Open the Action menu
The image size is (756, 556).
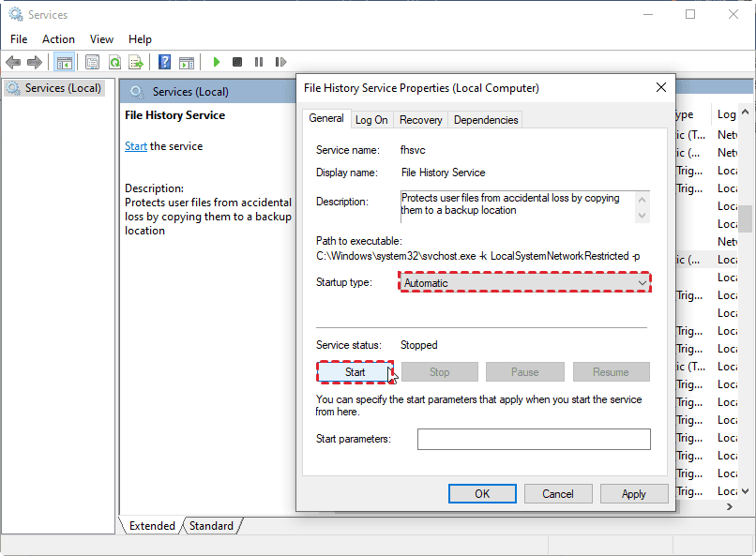point(58,39)
